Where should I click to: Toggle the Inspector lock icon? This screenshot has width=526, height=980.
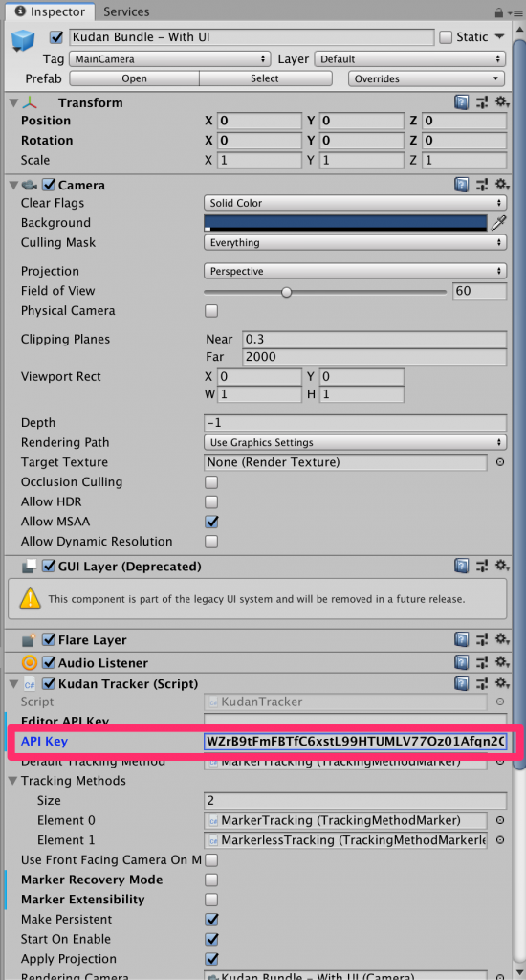(498, 11)
